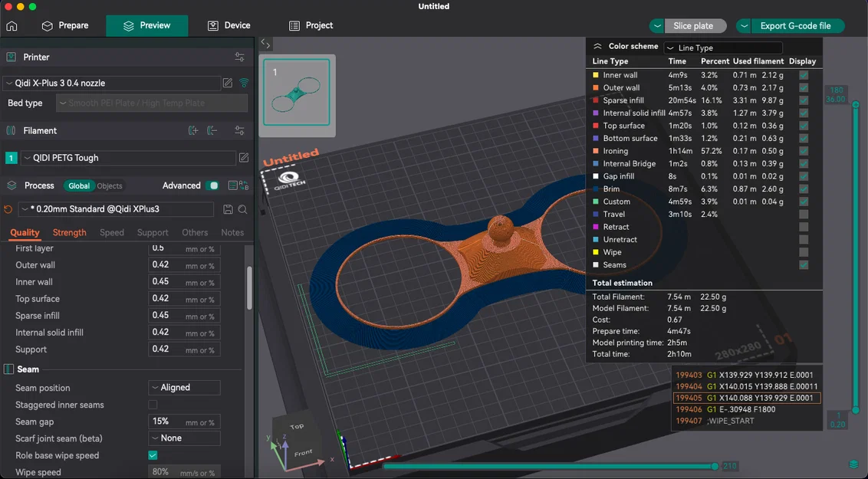Click the Process section icon
Viewport: 868px width, 479px height.
click(x=11, y=185)
